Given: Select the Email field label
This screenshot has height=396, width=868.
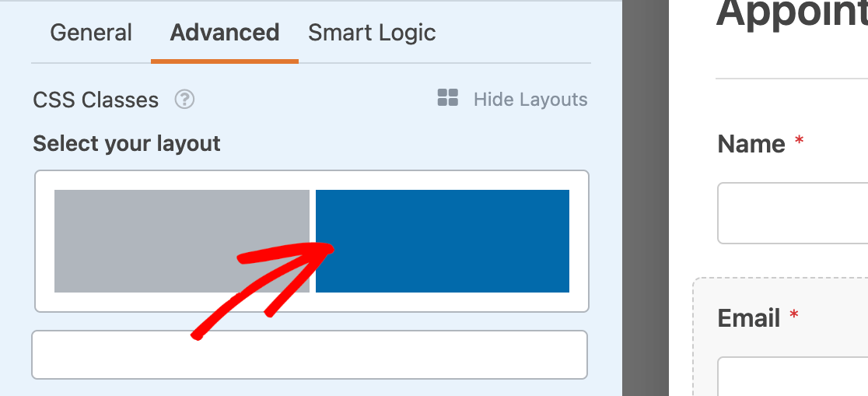Looking at the screenshot, I should coord(749,318).
